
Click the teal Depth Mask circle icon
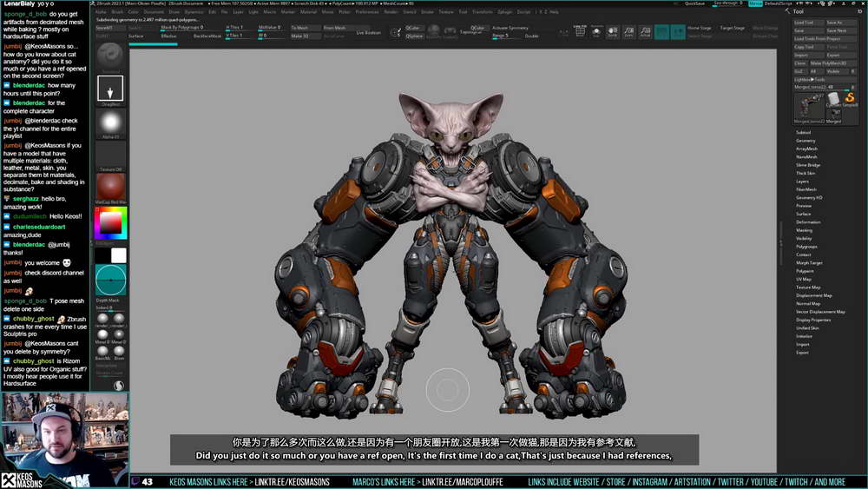(111, 280)
